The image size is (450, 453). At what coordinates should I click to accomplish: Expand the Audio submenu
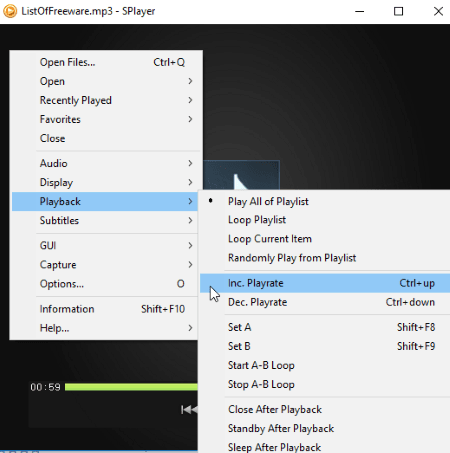click(x=106, y=163)
